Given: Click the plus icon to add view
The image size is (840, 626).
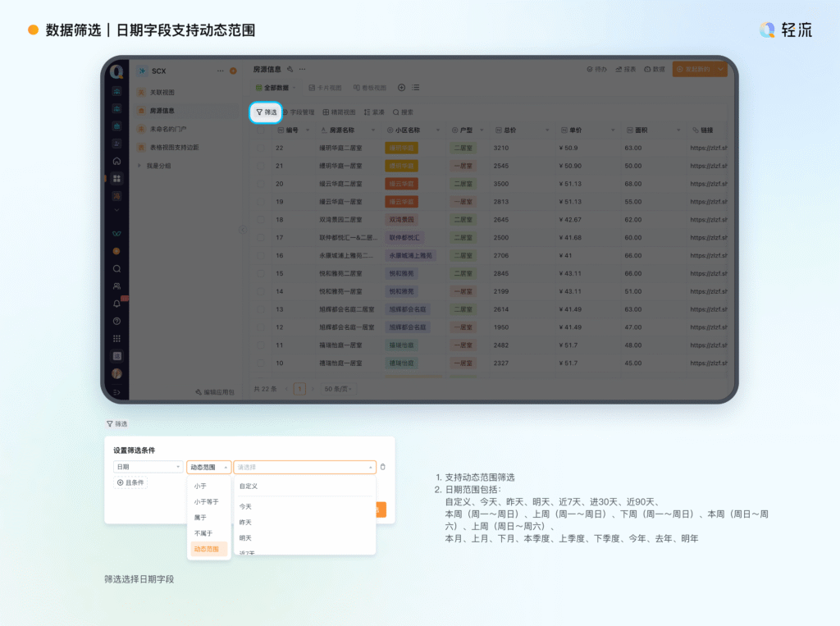Looking at the screenshot, I should [x=401, y=88].
